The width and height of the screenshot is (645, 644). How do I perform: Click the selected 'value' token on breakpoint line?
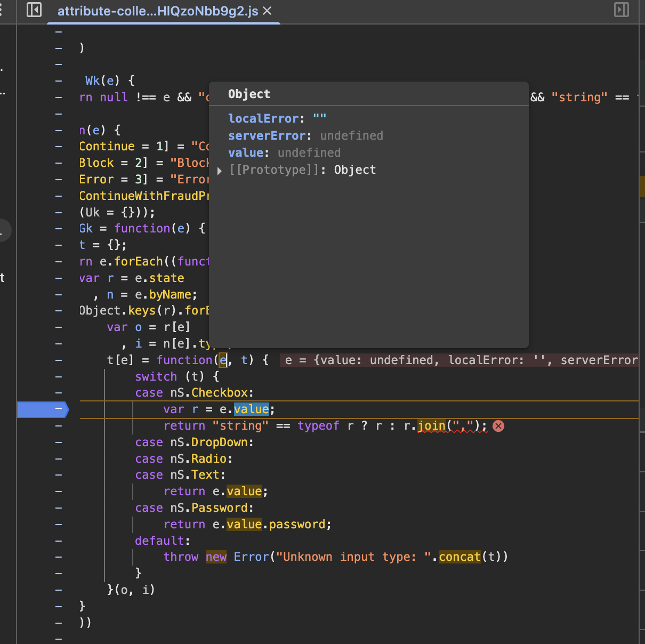(251, 409)
